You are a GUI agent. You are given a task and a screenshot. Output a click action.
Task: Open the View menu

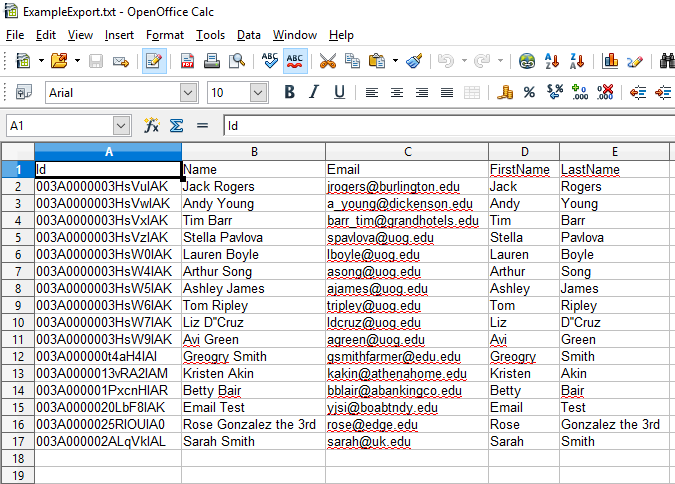pyautogui.click(x=80, y=35)
